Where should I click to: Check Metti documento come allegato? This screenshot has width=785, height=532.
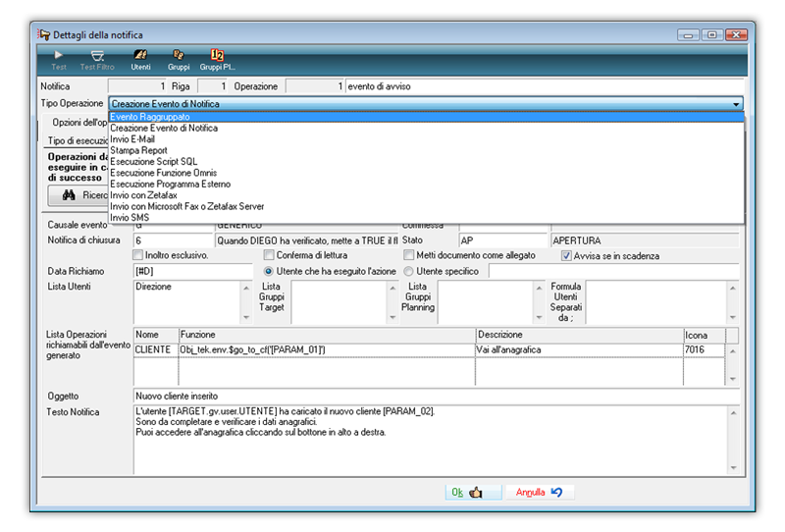pyautogui.click(x=409, y=255)
